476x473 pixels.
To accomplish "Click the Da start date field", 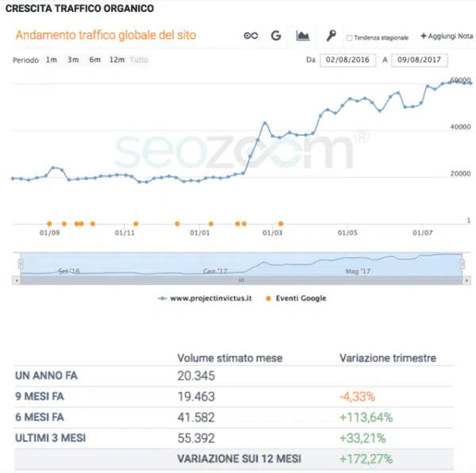I will 347,60.
